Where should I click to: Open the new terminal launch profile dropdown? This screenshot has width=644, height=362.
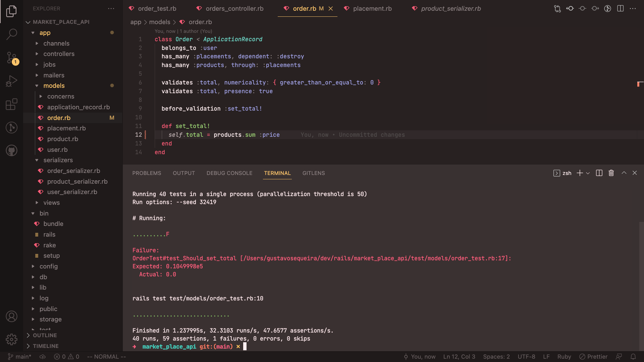[588, 173]
